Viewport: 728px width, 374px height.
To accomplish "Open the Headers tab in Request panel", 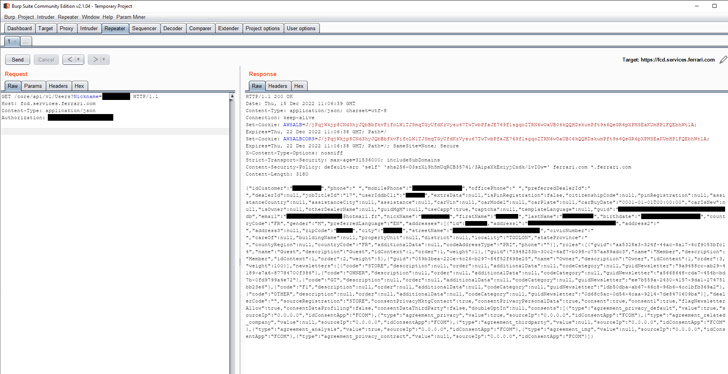I will pos(58,86).
